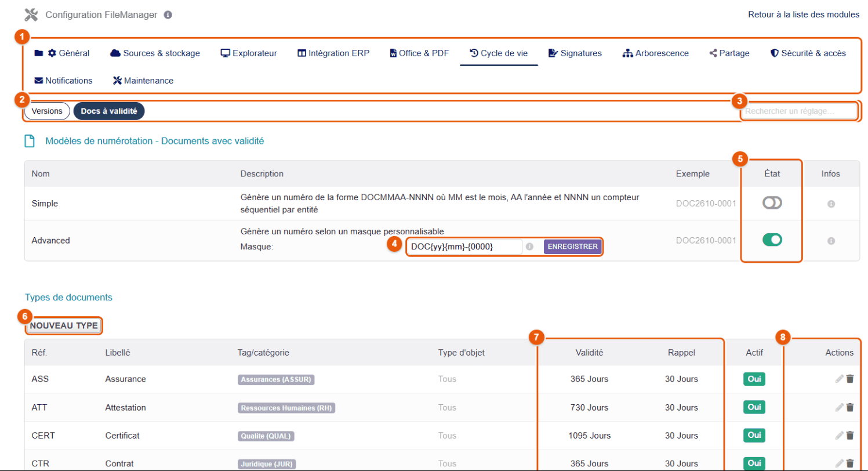Edit the Attestation document type
868x471 pixels.
[839, 407]
